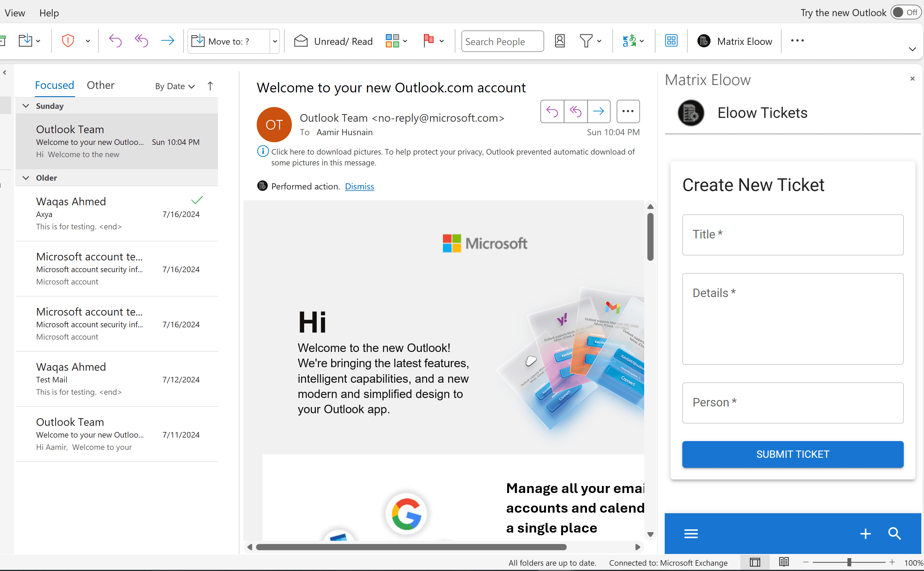The height and width of the screenshot is (571, 924).
Task: Click the Follow Up flag icon
Action: 428,41
